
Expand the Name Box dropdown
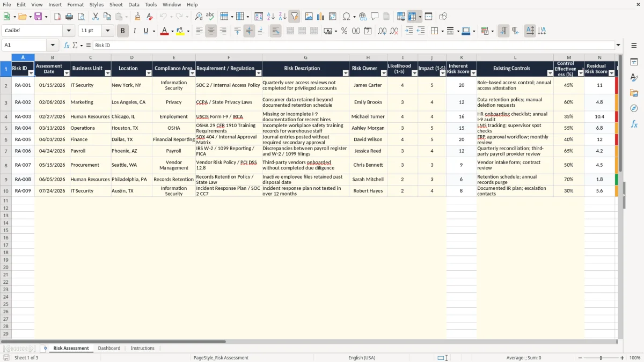pyautogui.click(x=53, y=45)
